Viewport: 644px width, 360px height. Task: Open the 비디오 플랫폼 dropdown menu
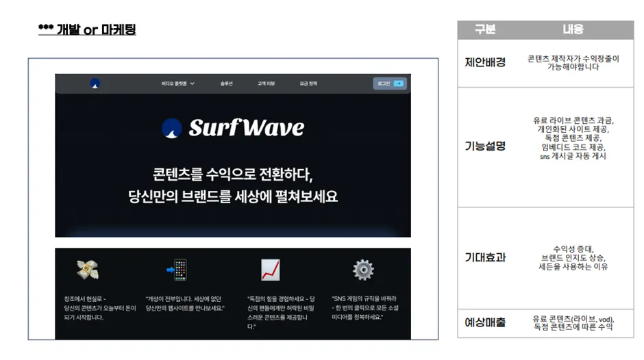[178, 83]
